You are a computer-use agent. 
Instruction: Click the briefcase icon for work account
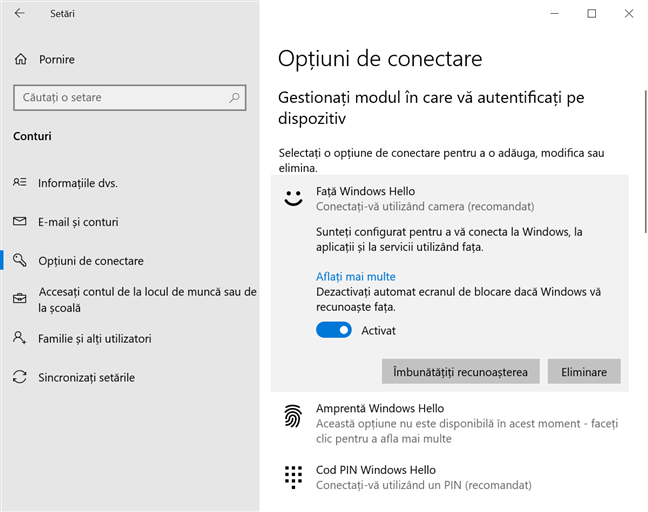19,298
